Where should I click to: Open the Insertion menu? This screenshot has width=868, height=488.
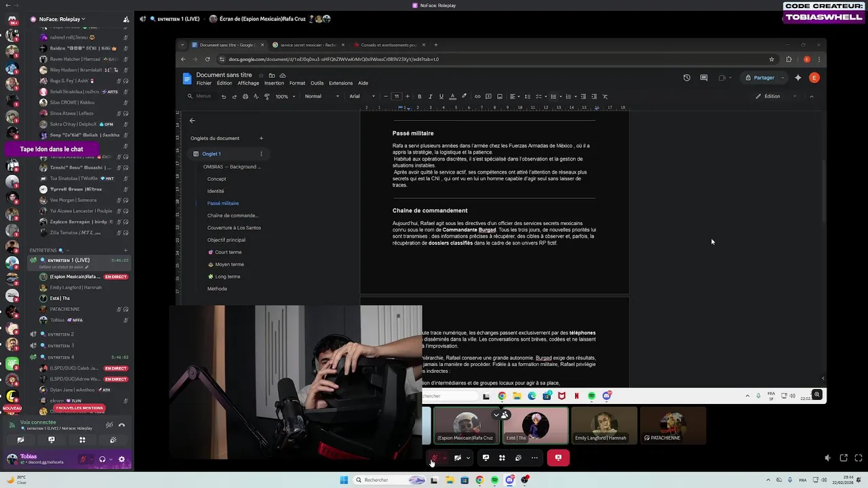[x=274, y=83]
